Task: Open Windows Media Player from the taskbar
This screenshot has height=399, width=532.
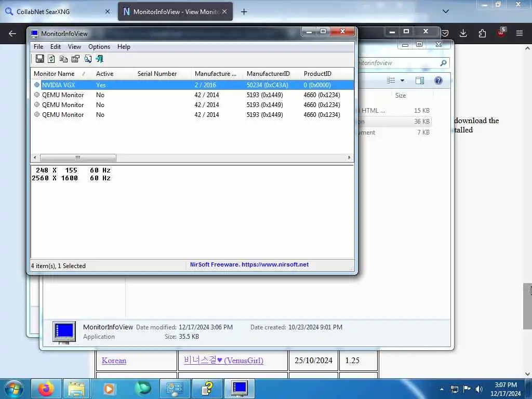Action: pyautogui.click(x=109, y=389)
